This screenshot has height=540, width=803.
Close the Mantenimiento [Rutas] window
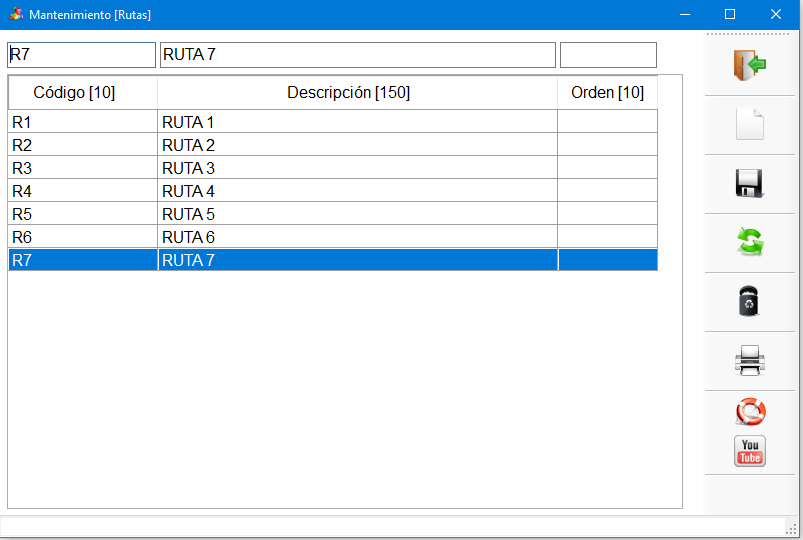point(775,14)
